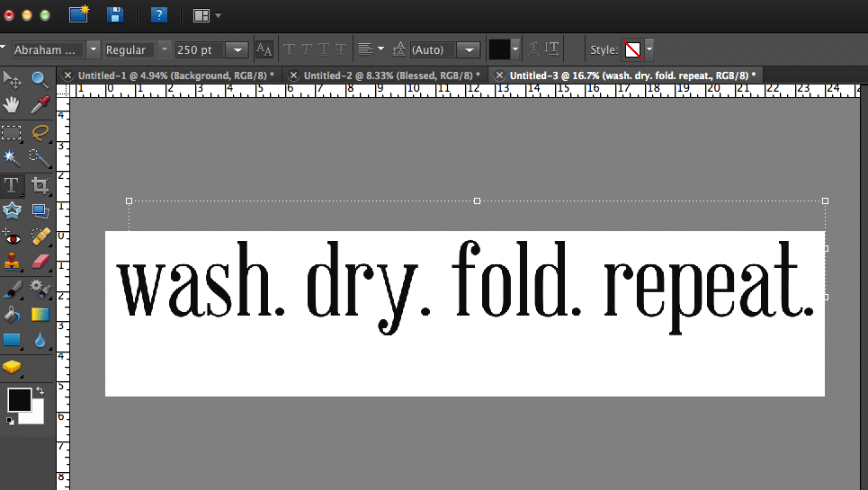Click the Arrange Documents layout icon
868x490 pixels.
(201, 15)
